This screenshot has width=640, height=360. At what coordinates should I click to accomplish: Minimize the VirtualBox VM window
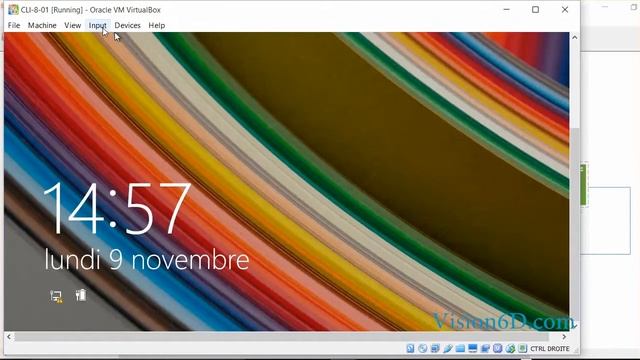[507, 10]
